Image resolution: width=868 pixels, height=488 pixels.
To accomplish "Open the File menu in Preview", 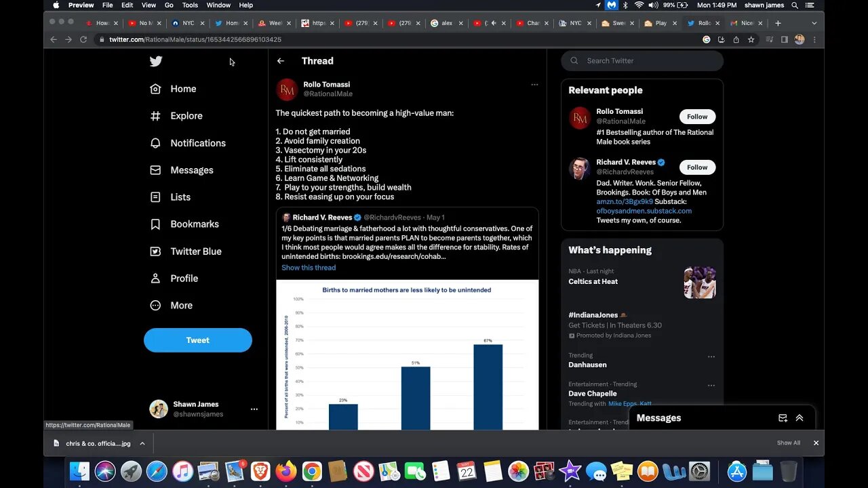I will pos(107,5).
